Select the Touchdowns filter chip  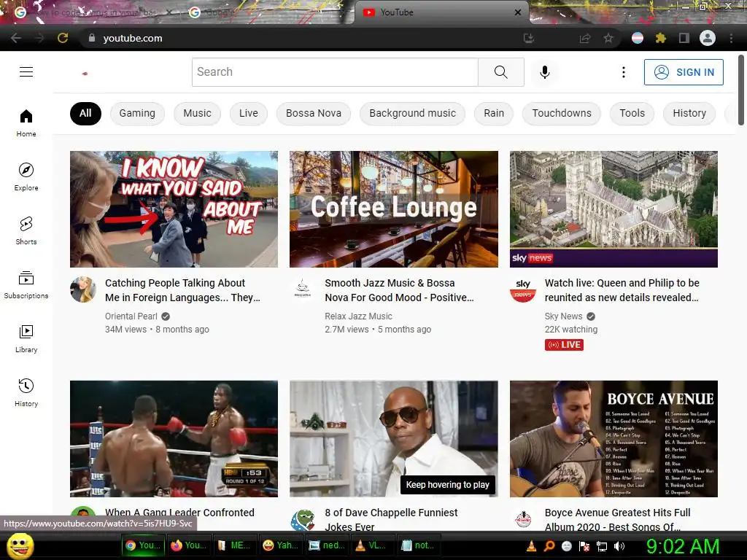point(562,113)
